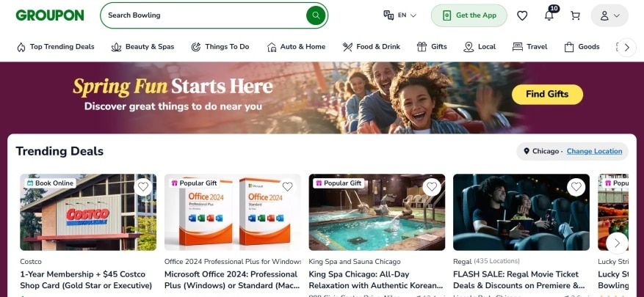
Task: Click the Spring Fun Starts Here banner text
Action: (x=173, y=87)
